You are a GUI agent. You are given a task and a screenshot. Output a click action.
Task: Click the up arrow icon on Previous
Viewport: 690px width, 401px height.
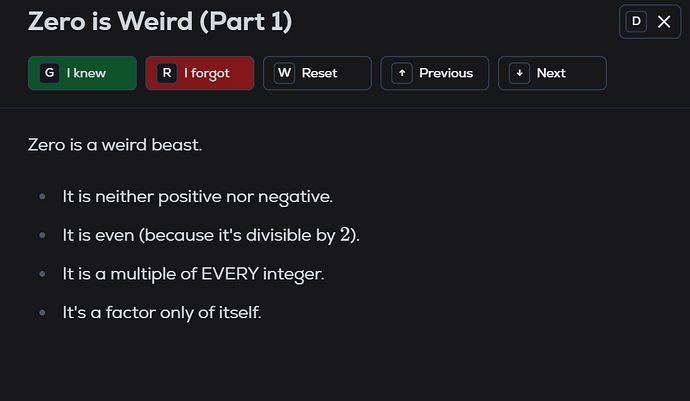[402, 73]
